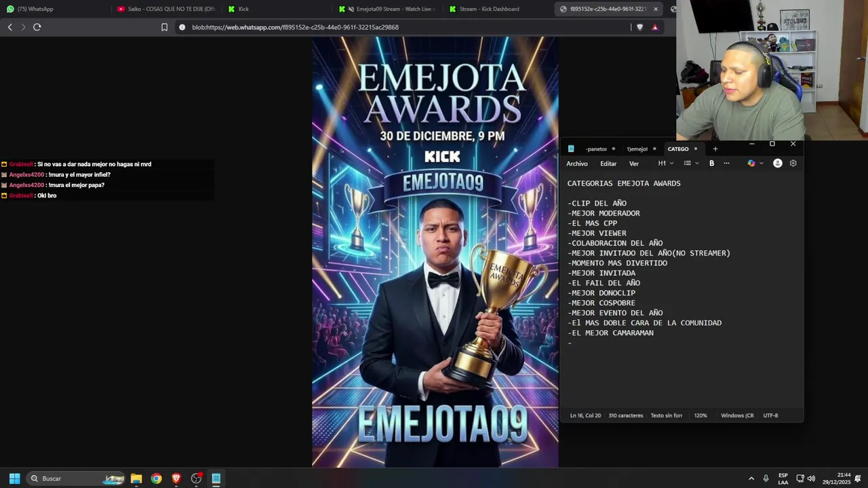Click the -CLIP DEL AÑO line
The height and width of the screenshot is (488, 868).
pos(597,203)
